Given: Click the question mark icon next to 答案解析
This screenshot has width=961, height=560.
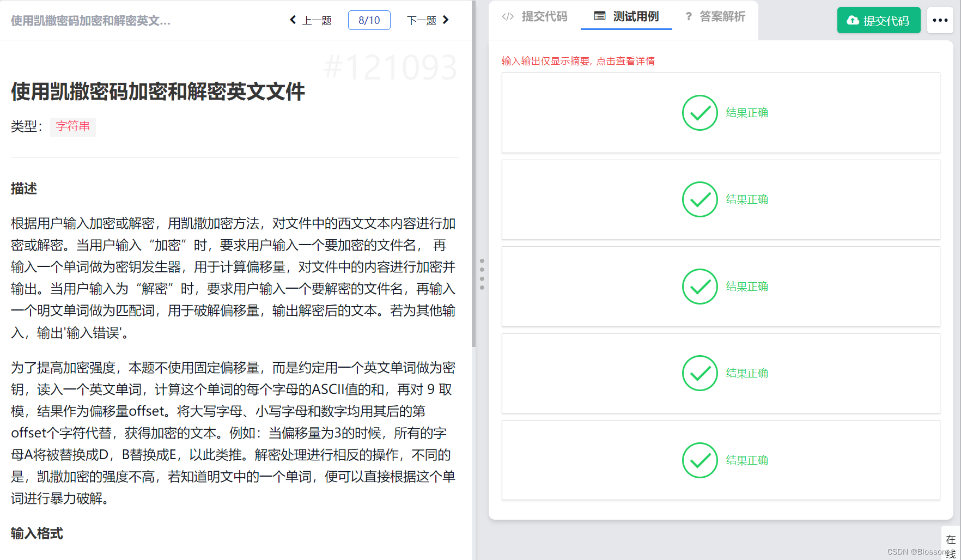Looking at the screenshot, I should (x=689, y=16).
